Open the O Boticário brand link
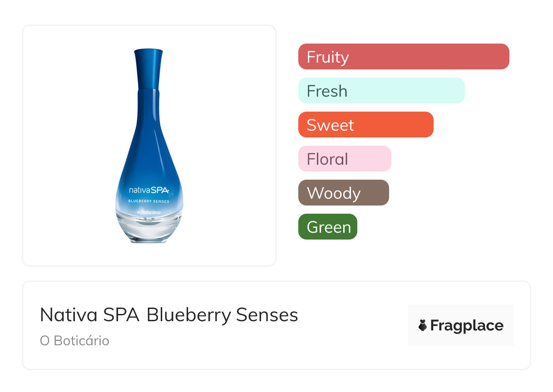The image size is (553, 392). click(74, 341)
